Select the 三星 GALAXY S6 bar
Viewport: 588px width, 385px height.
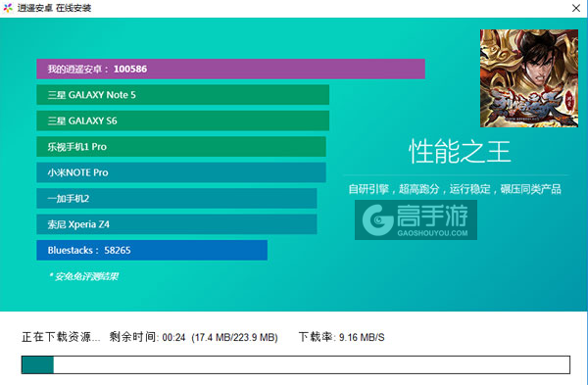coord(182,120)
